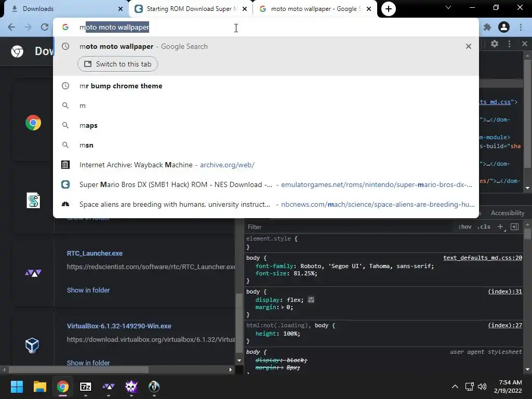Click the height 100% value

click(x=290, y=334)
